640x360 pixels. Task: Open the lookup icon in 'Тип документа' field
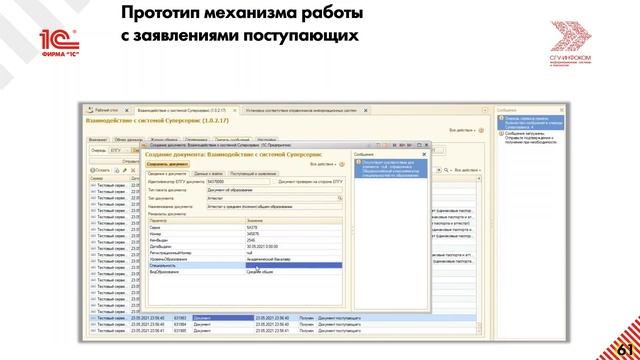click(340, 198)
